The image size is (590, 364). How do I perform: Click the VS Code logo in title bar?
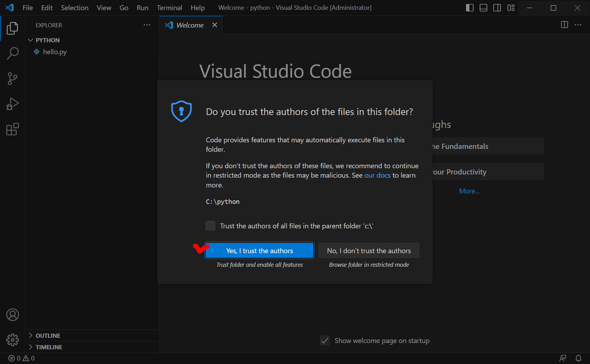coord(10,7)
